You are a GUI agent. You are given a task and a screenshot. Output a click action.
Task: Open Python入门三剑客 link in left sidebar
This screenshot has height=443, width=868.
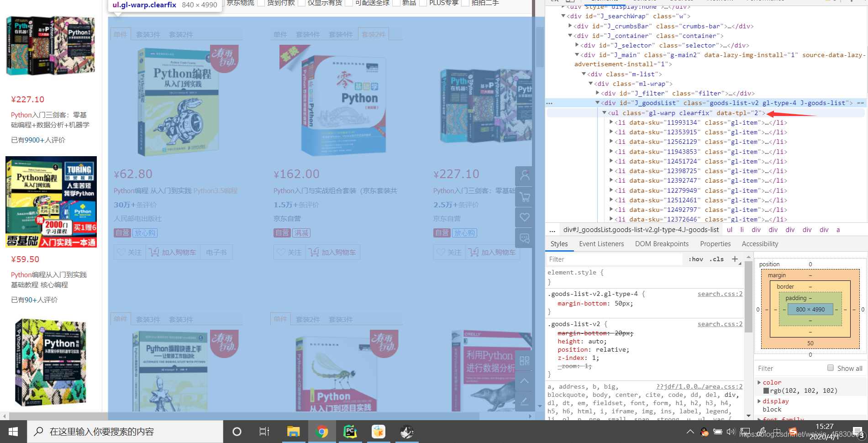click(x=50, y=120)
